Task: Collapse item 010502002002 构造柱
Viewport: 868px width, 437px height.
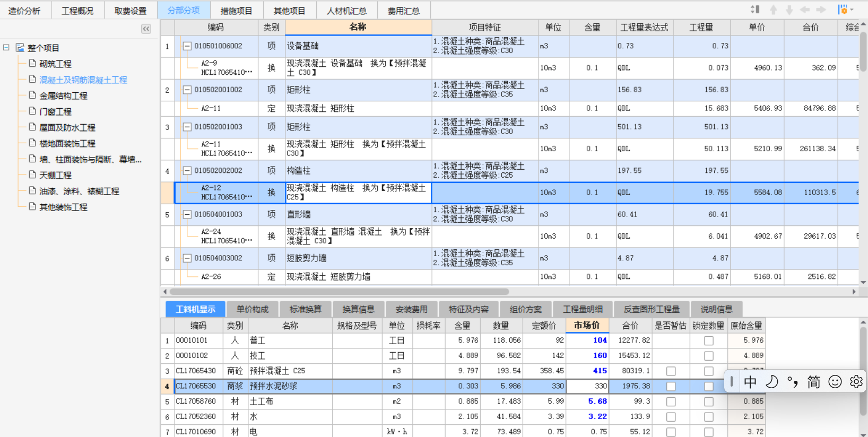Action: coord(187,171)
